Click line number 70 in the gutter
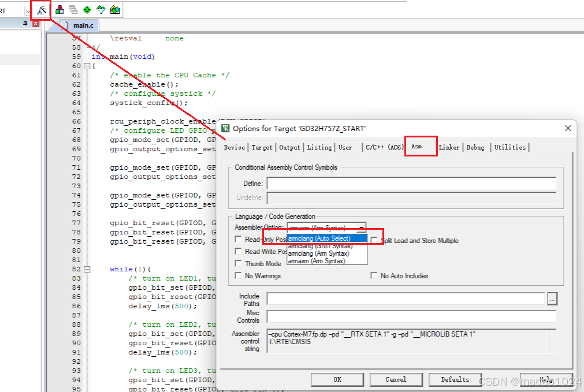This screenshot has width=584, height=392. 76,158
